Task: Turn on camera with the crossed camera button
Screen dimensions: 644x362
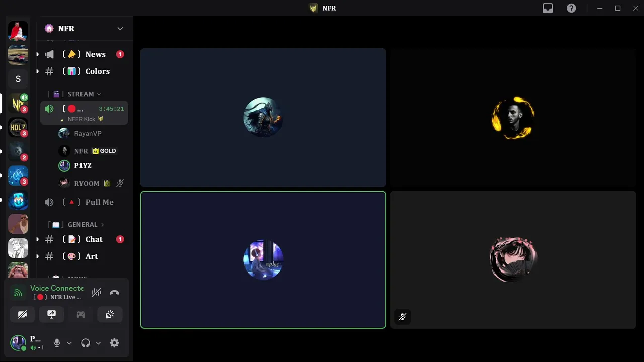Action: 22,314
